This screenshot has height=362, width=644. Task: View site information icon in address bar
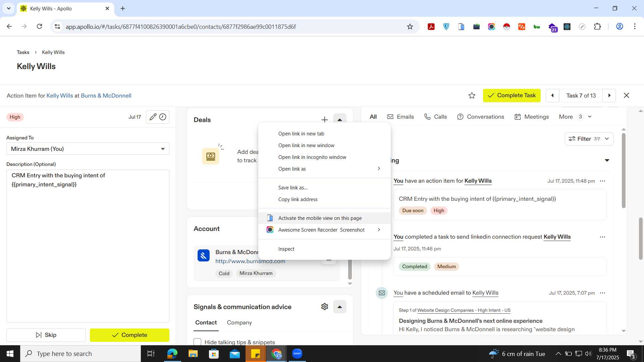pyautogui.click(x=57, y=26)
